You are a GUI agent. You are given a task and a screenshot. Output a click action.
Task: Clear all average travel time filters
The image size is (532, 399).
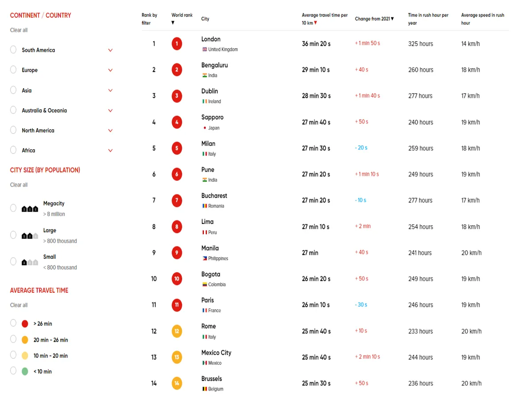(x=19, y=305)
